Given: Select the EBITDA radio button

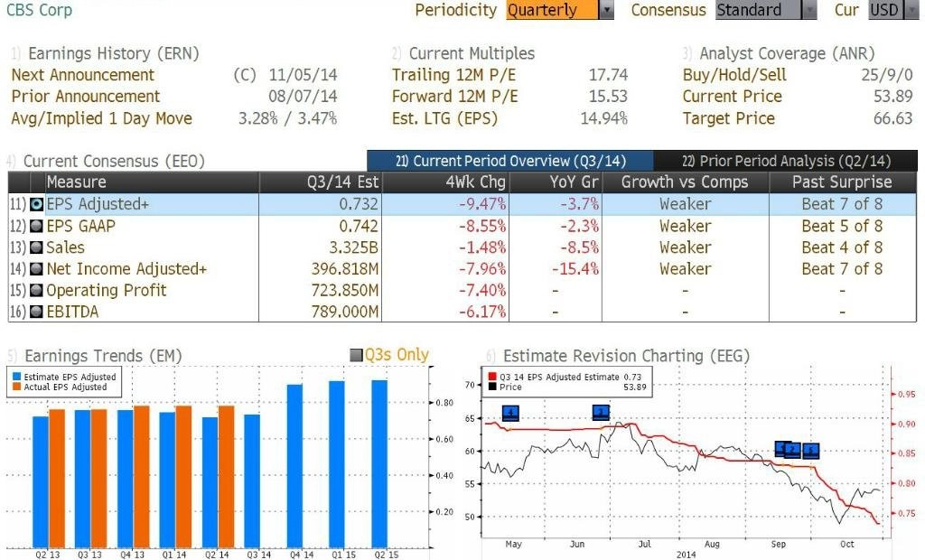Looking at the screenshot, I should [36, 312].
